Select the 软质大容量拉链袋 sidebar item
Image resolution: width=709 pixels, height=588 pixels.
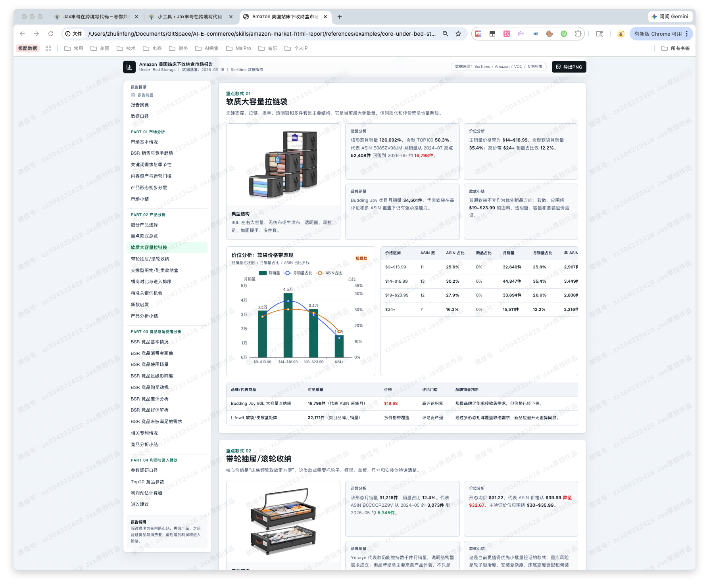pos(167,247)
